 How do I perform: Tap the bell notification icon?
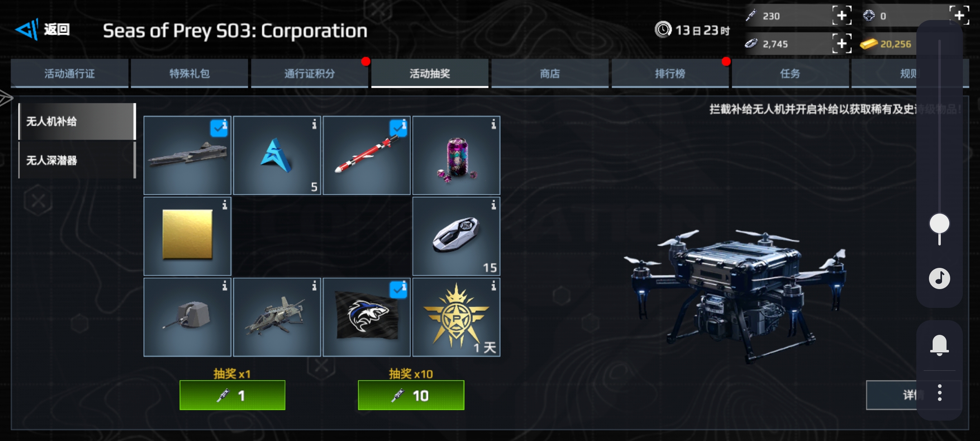tap(939, 345)
